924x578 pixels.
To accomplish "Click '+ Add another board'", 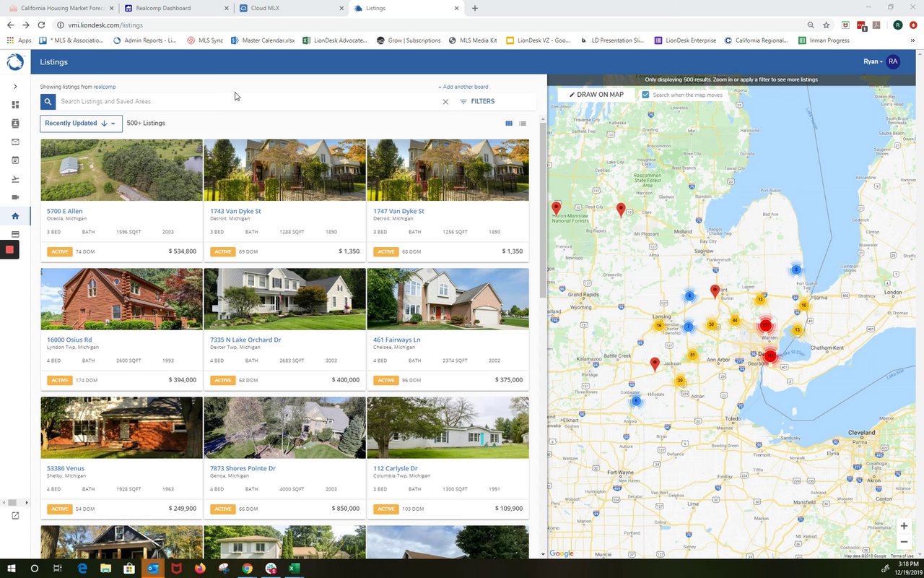I will [x=463, y=87].
